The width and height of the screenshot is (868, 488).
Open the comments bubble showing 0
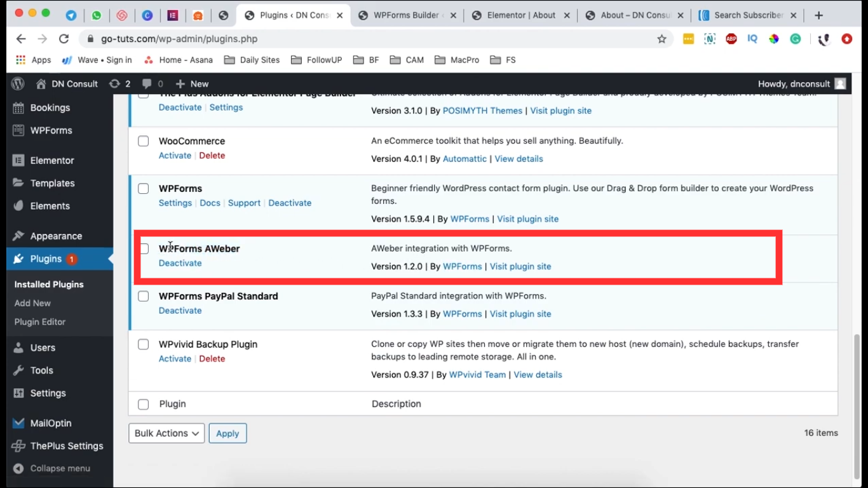coord(153,84)
